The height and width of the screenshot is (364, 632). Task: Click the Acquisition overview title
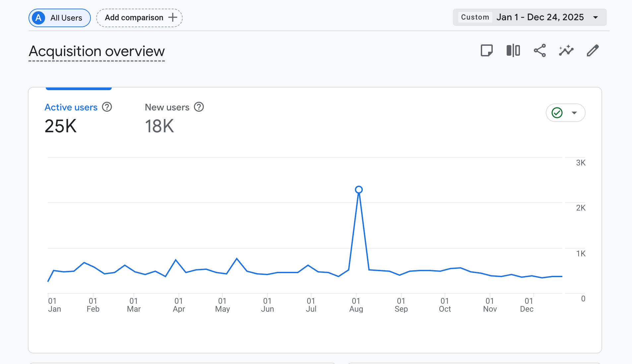click(x=96, y=51)
